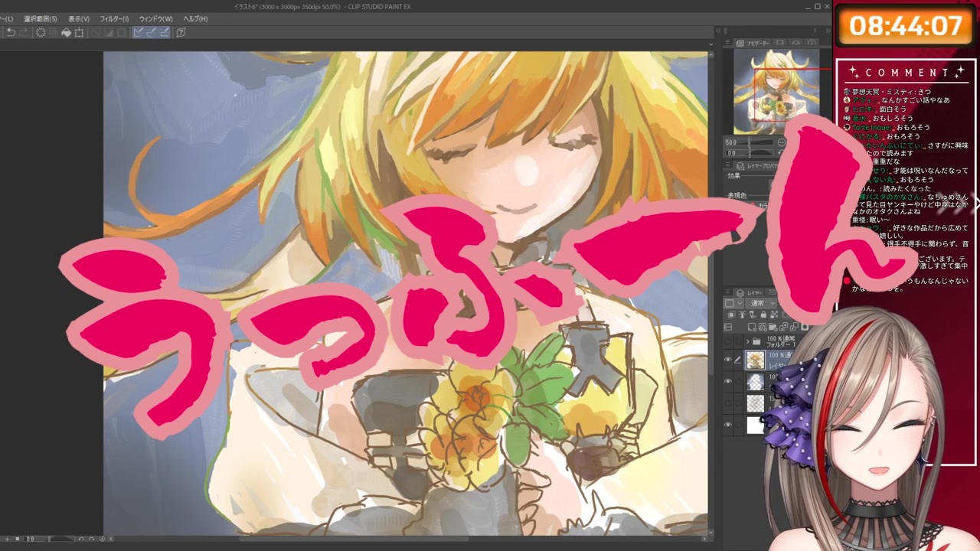Open the help question mark icon
The width and height of the screenshot is (980, 551).
[181, 32]
